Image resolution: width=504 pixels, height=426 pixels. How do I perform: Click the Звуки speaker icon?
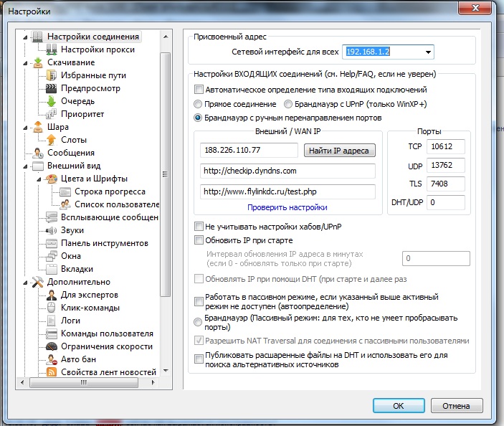pos(52,230)
